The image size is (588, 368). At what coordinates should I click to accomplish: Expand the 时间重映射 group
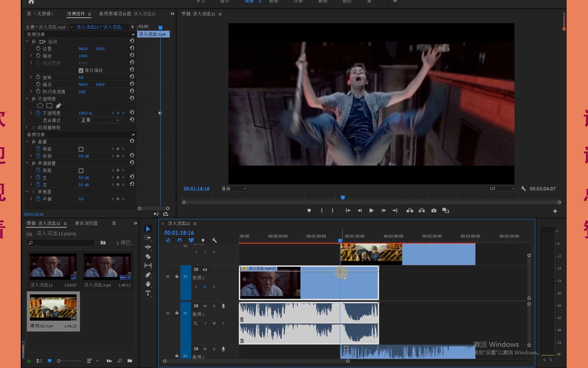click(x=27, y=127)
